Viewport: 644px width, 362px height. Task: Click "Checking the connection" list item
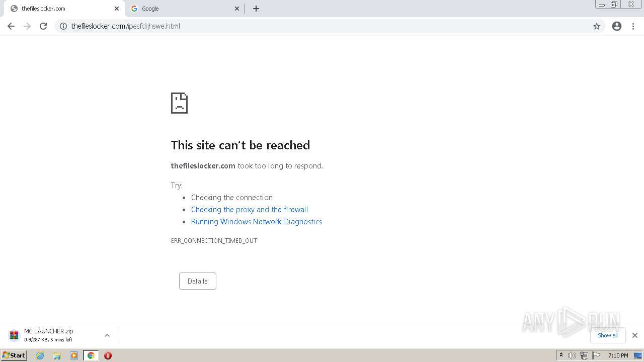[x=232, y=198]
